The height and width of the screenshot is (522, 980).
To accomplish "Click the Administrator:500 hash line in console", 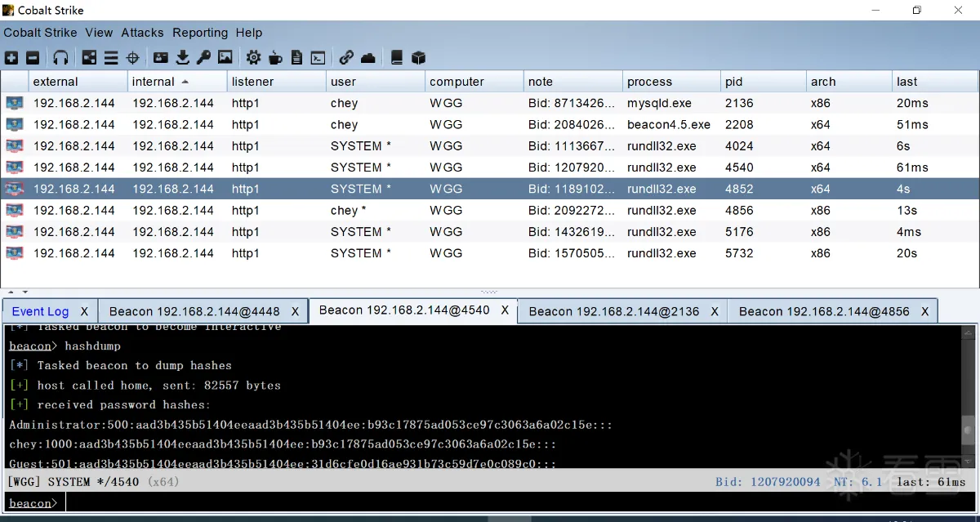I will (311, 425).
